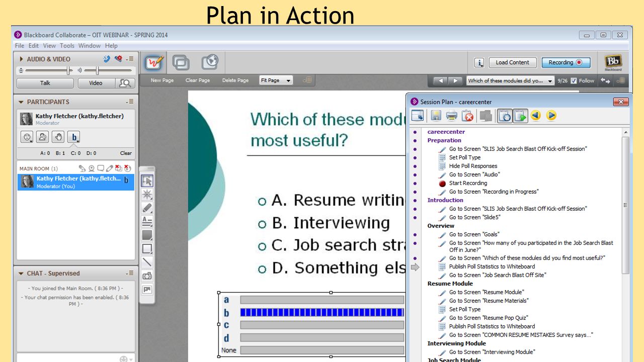
Task: Open the Participants panel options menu
Action: click(x=130, y=102)
